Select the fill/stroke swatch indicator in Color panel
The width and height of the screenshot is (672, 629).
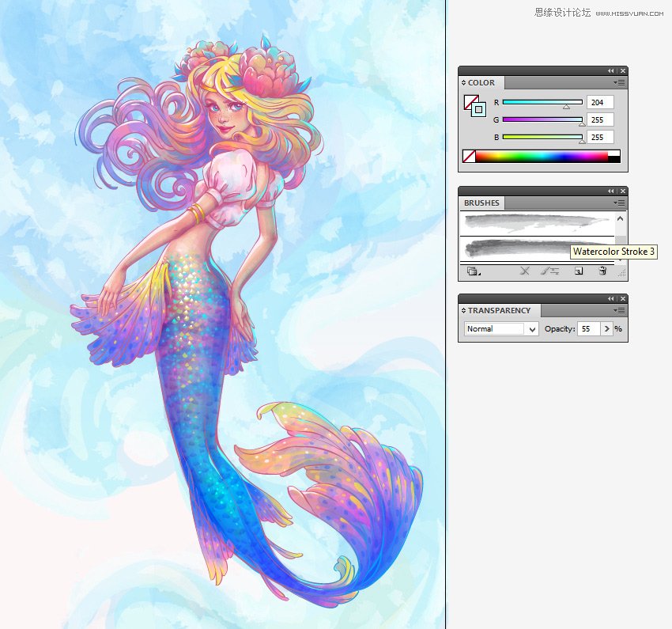[475, 106]
